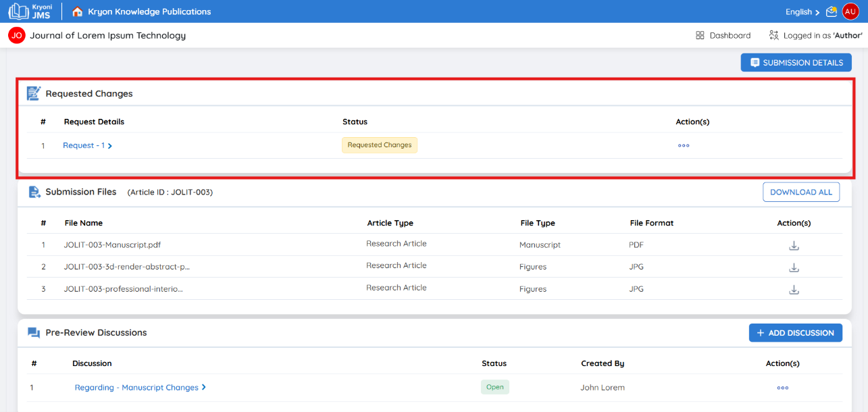The height and width of the screenshot is (412, 868).
Task: Click Journal of Lorem Ipsum Technology title
Action: 107,35
